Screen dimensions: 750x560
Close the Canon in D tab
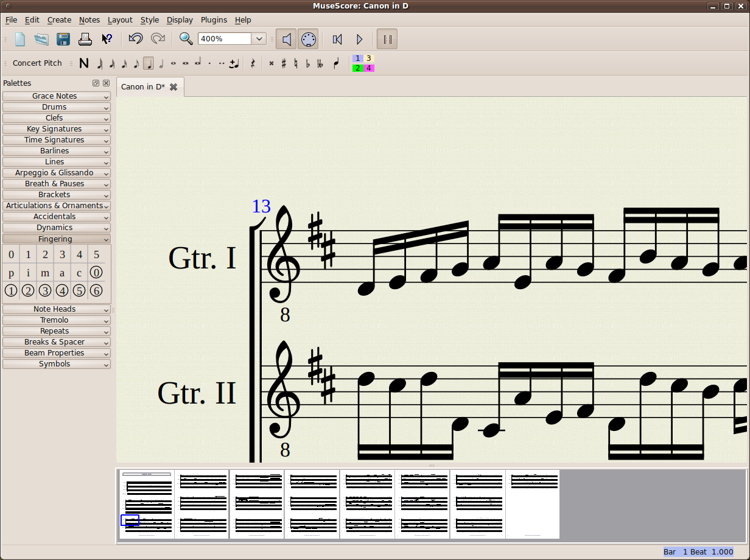(173, 86)
